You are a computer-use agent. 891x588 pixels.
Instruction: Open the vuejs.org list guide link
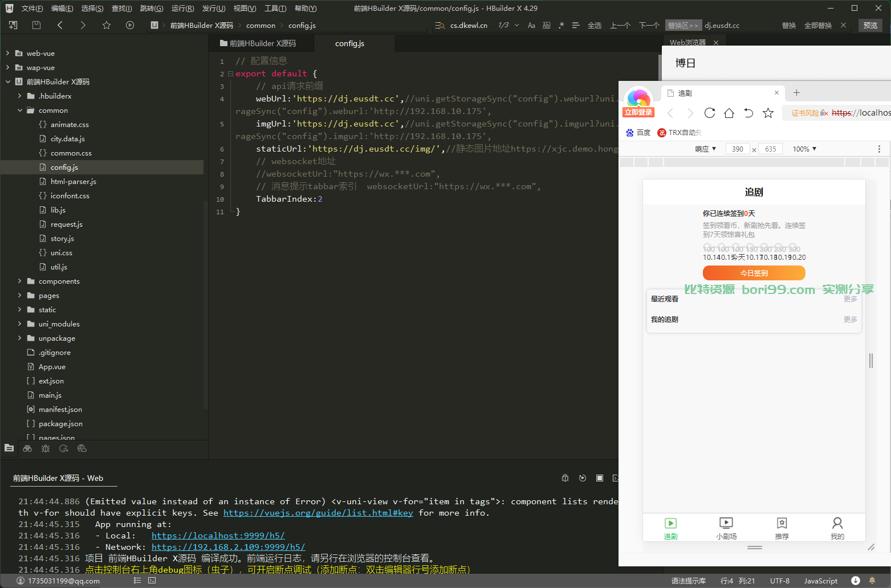click(318, 513)
